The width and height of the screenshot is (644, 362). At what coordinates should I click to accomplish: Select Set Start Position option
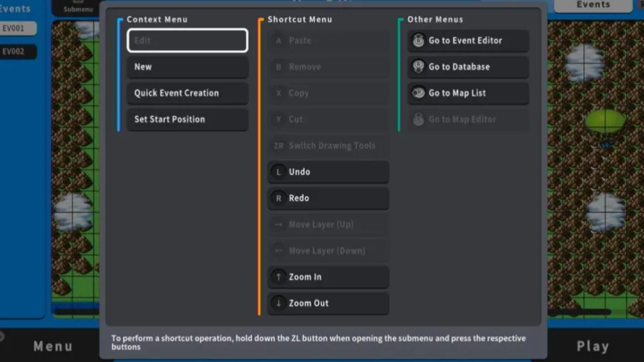[x=187, y=120]
